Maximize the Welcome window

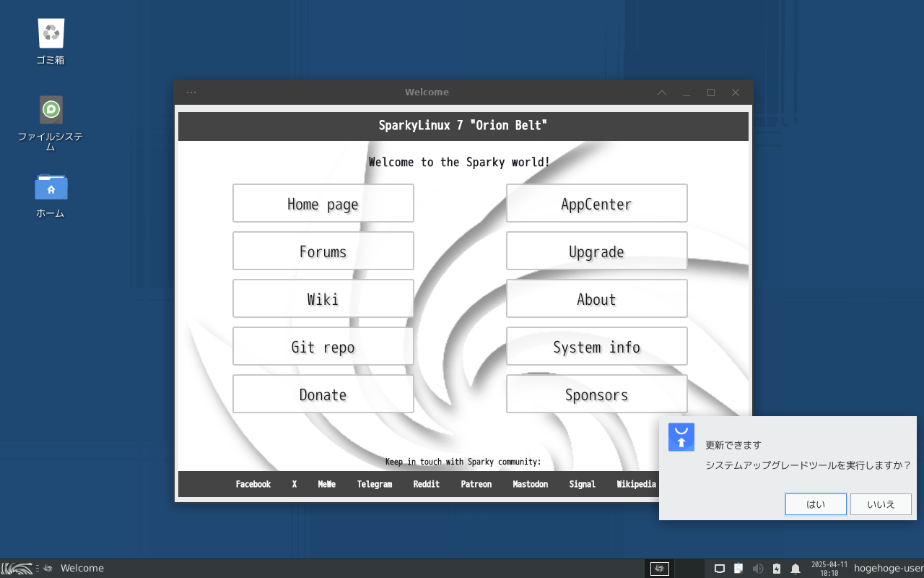coord(711,92)
